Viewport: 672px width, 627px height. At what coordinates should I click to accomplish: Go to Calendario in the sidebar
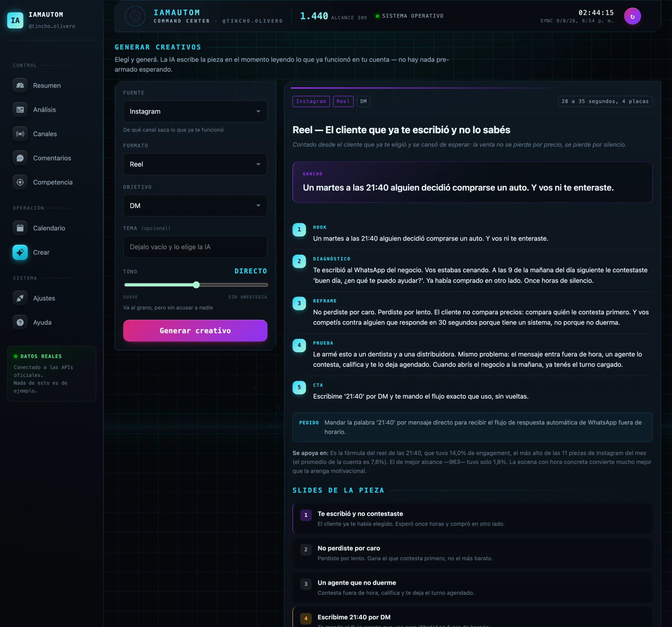[x=49, y=228]
